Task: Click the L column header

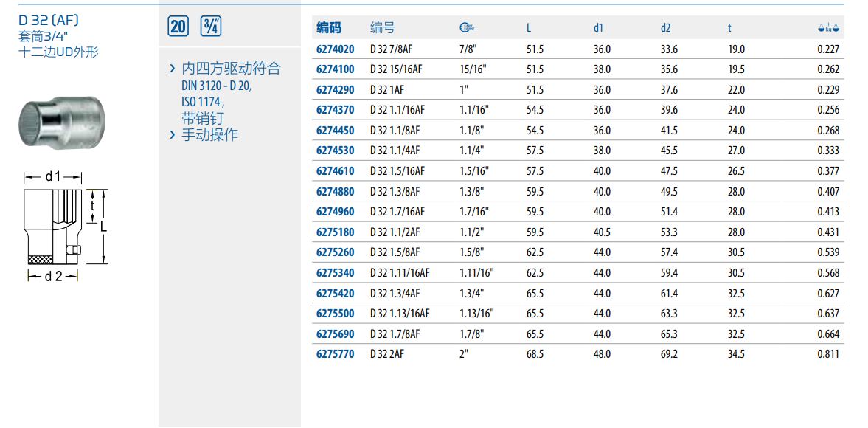Action: 529,28
